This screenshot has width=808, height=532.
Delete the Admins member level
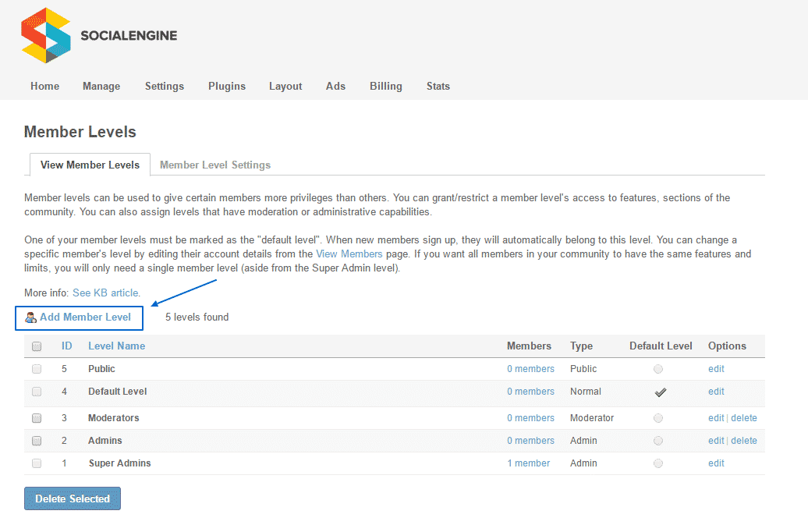743,441
